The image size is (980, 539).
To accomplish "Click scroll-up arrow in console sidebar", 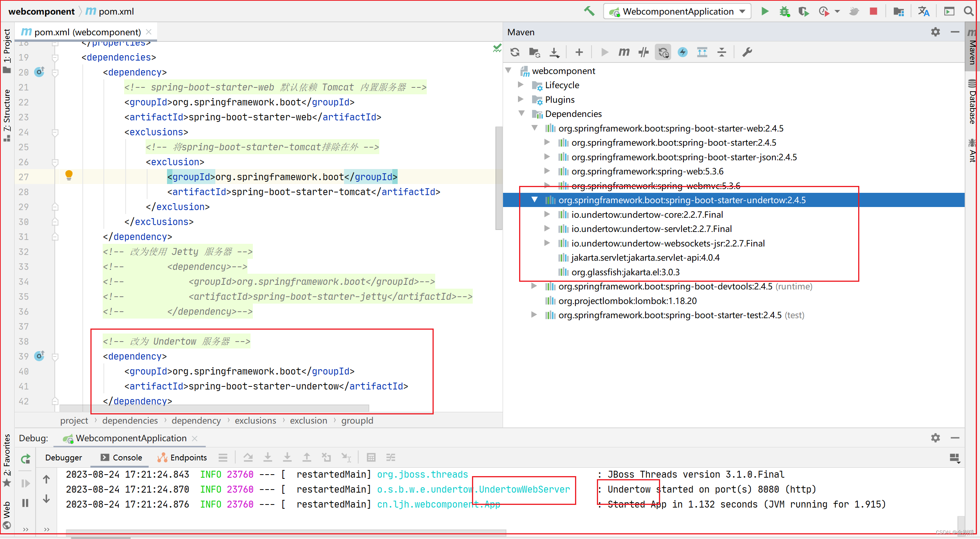I will 46,479.
